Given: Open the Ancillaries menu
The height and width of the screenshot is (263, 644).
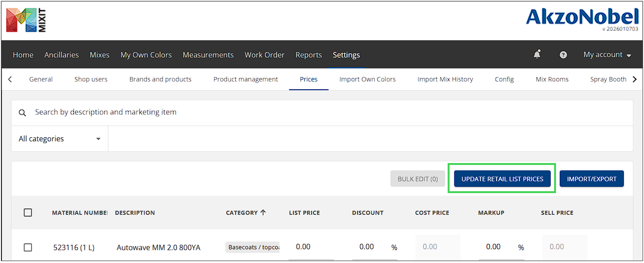Looking at the screenshot, I should pos(61,55).
